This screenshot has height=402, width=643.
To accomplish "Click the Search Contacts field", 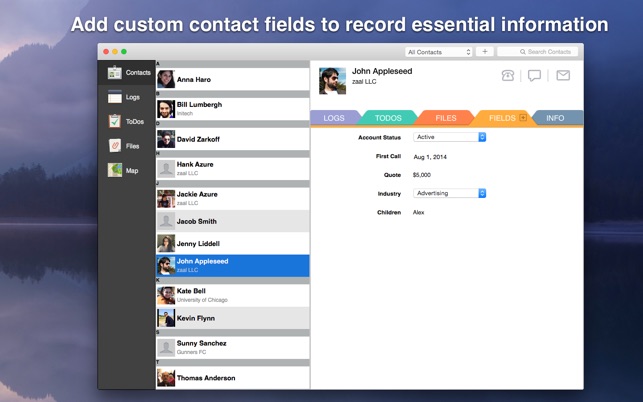I will (x=538, y=52).
